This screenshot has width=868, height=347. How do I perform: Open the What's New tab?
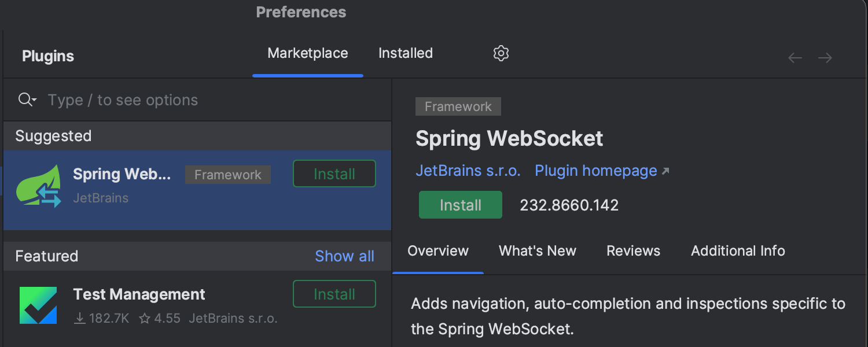538,251
